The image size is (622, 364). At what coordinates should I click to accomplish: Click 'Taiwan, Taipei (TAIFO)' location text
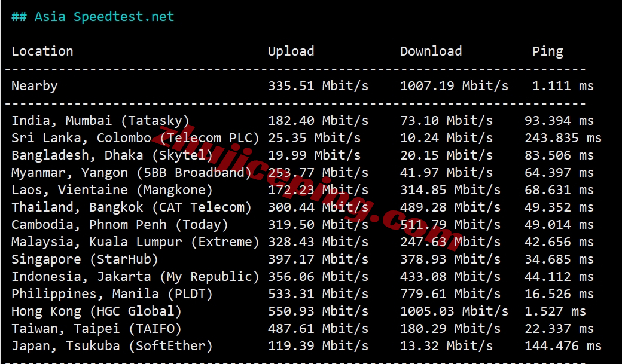96,329
